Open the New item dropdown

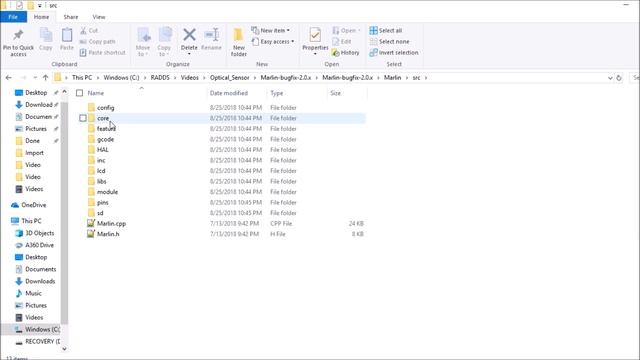271,31
